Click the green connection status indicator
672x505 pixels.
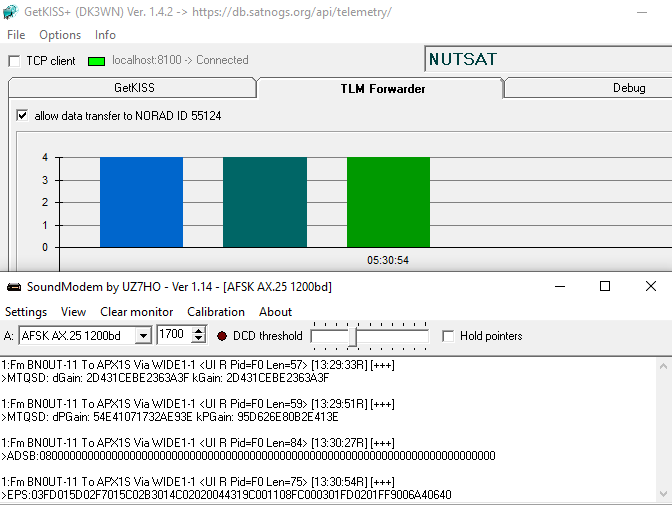[x=96, y=61]
